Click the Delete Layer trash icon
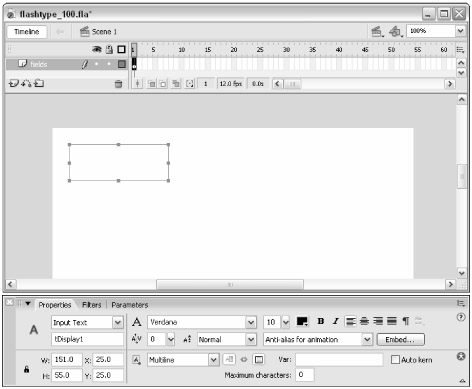 118,84
